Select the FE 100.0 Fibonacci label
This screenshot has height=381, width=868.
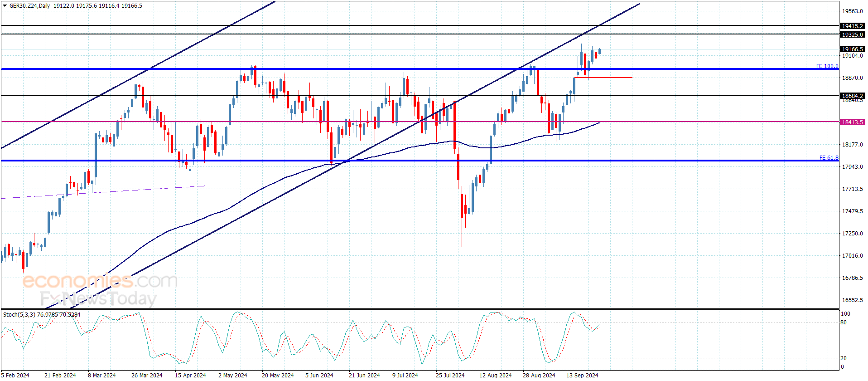827,66
